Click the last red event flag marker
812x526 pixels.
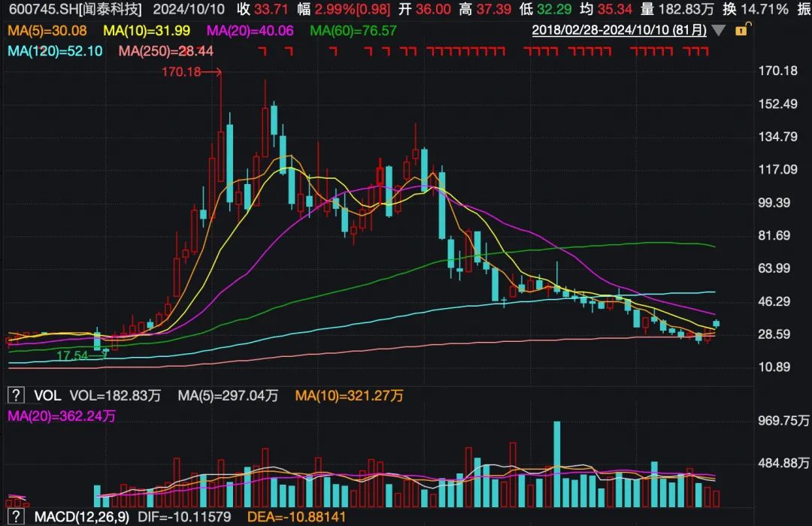pyautogui.click(x=704, y=51)
